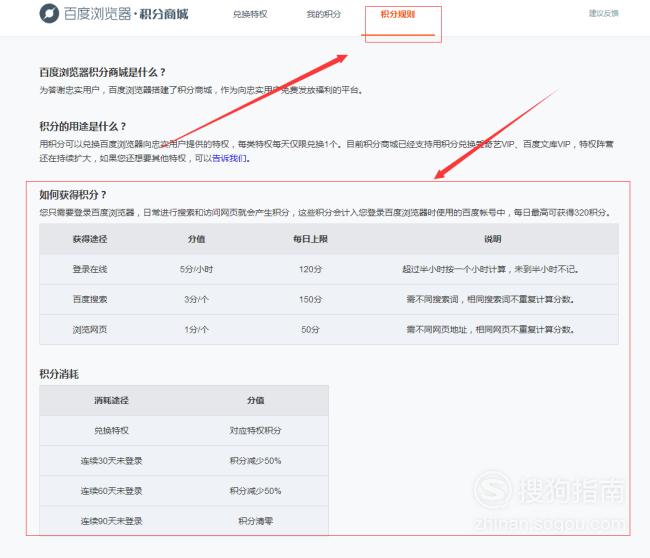Click the Baidu Browser logo icon
This screenshot has width=650, height=558.
[49, 14]
